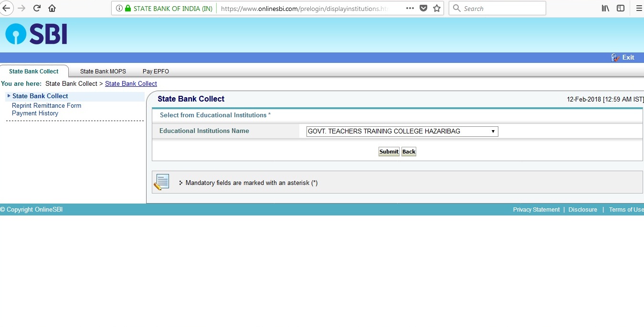644x327 pixels.
Task: Click the SBI logo
Action: [36, 34]
